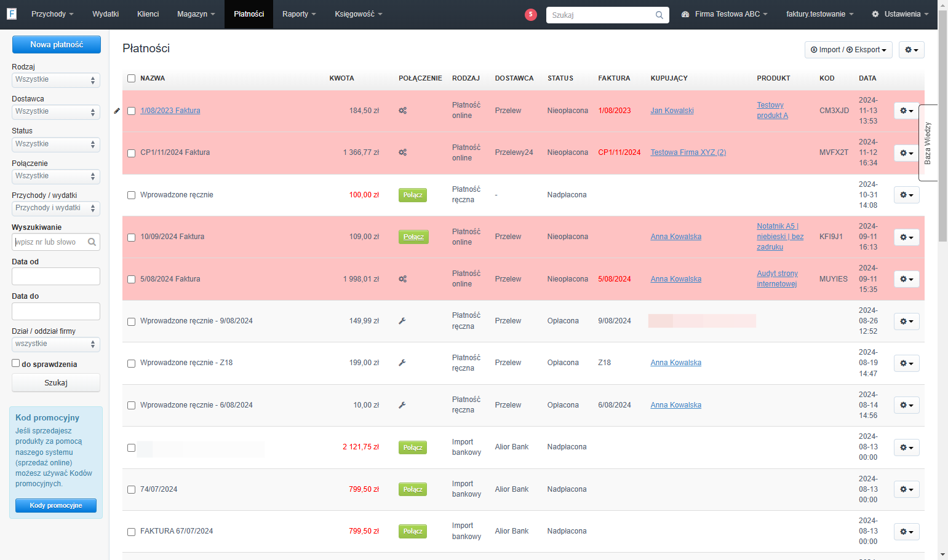Toggle the select-all checkbox in table header
The image size is (948, 560).
pos(131,78)
